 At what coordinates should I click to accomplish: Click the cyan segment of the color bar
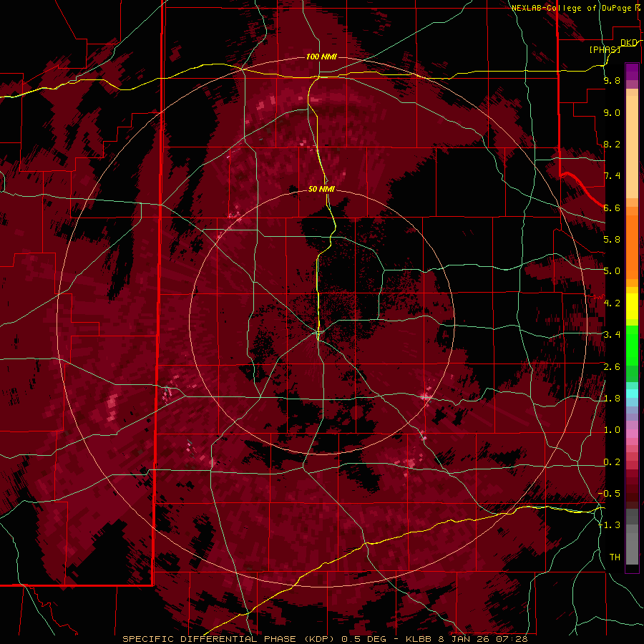click(632, 394)
